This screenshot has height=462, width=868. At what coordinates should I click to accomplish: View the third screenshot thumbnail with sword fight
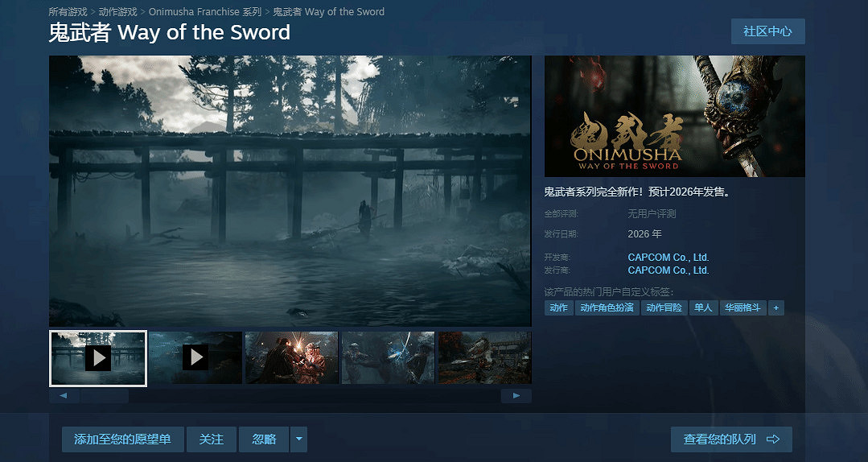291,357
